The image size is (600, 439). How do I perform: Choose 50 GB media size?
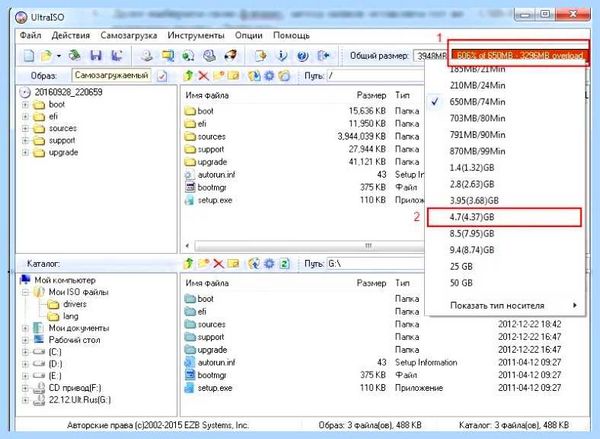[505, 283]
